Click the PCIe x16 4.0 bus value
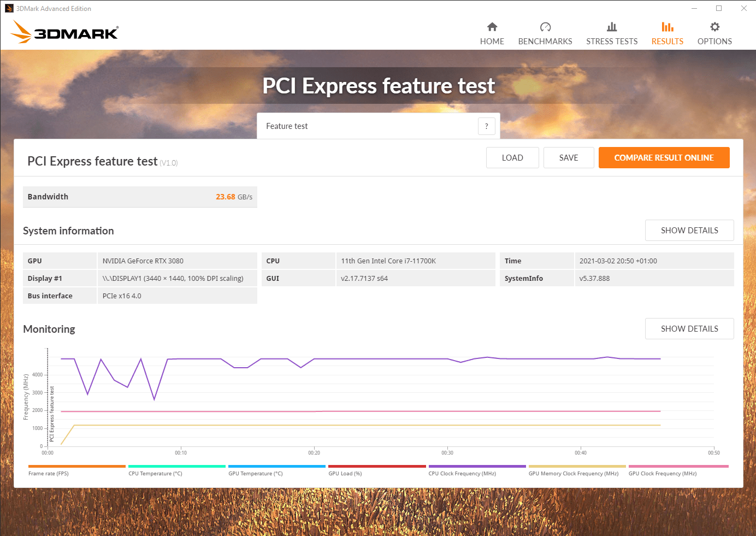This screenshot has width=756, height=536. (122, 296)
